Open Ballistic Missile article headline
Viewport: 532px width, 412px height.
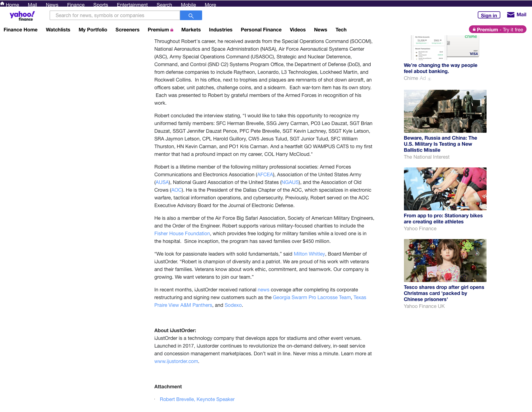click(440, 144)
